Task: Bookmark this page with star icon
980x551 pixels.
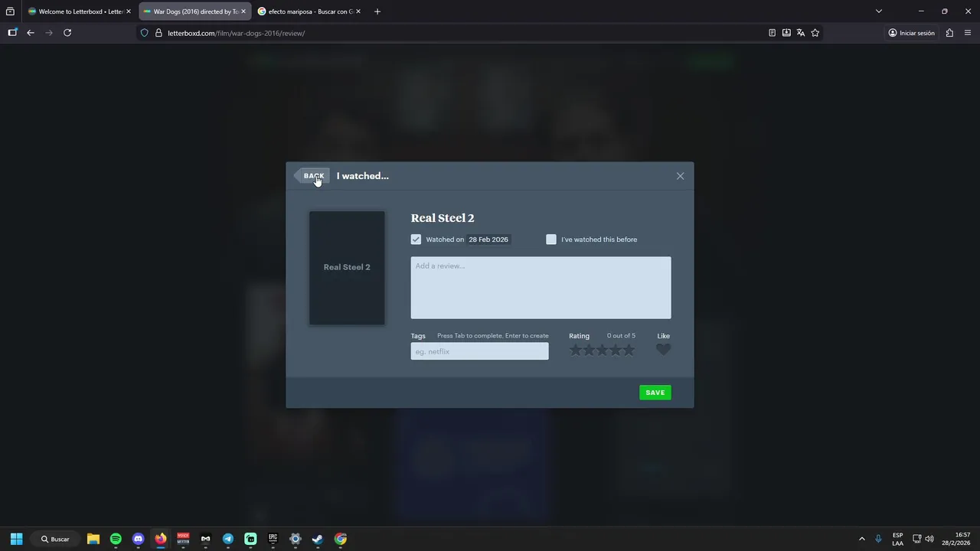Action: coord(815,33)
